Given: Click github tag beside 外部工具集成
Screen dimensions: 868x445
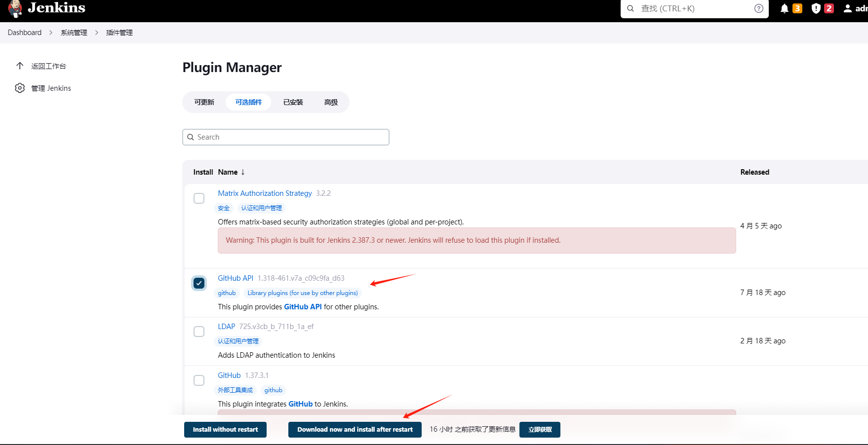Looking at the screenshot, I should (x=273, y=390).
